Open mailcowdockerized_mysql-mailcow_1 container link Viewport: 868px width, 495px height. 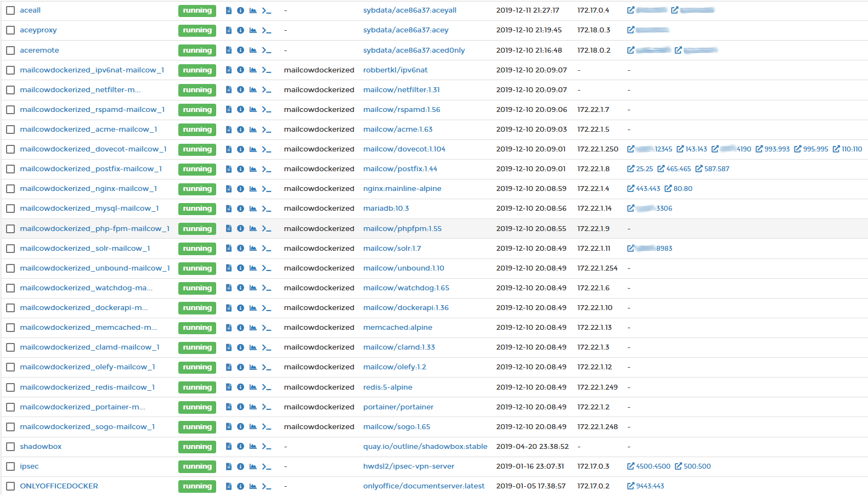click(89, 208)
